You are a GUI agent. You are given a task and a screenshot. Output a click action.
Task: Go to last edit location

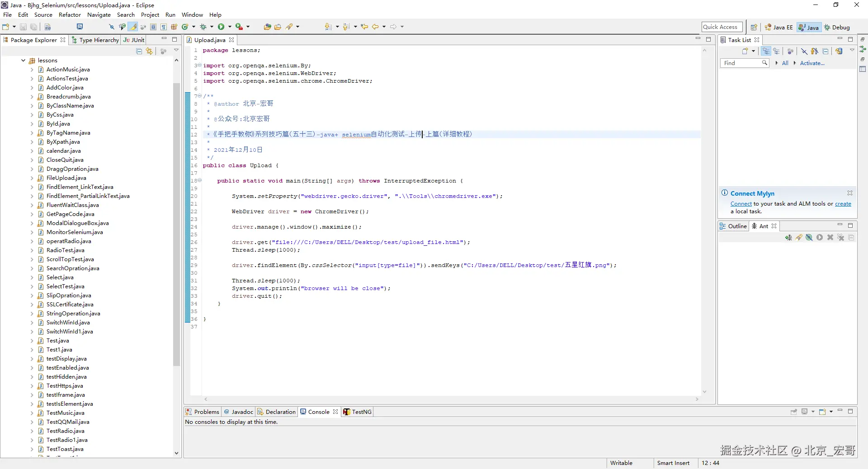(x=364, y=27)
